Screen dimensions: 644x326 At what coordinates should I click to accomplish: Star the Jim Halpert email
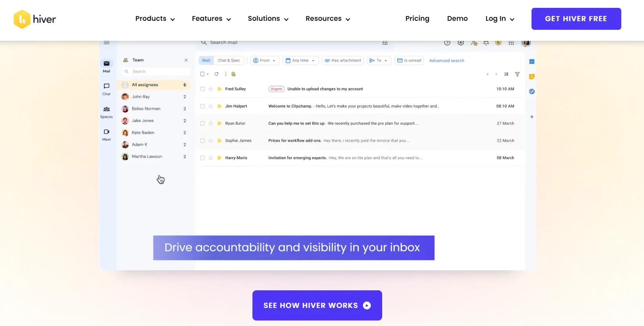tap(211, 106)
